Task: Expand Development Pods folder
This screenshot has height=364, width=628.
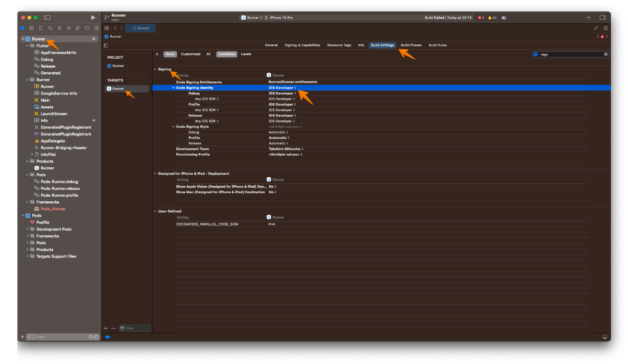Action: pyautogui.click(x=27, y=229)
